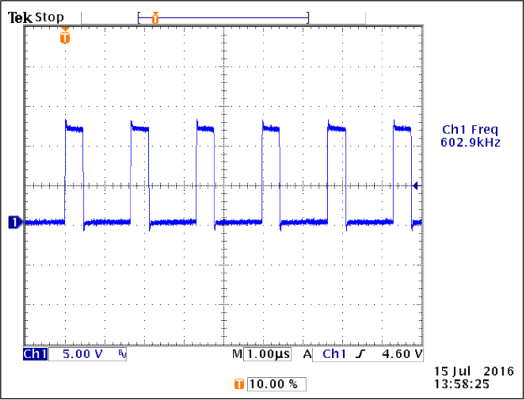524x400 pixels.
Task: Click the Ch1 Freq measurement label
Action: coord(470,130)
